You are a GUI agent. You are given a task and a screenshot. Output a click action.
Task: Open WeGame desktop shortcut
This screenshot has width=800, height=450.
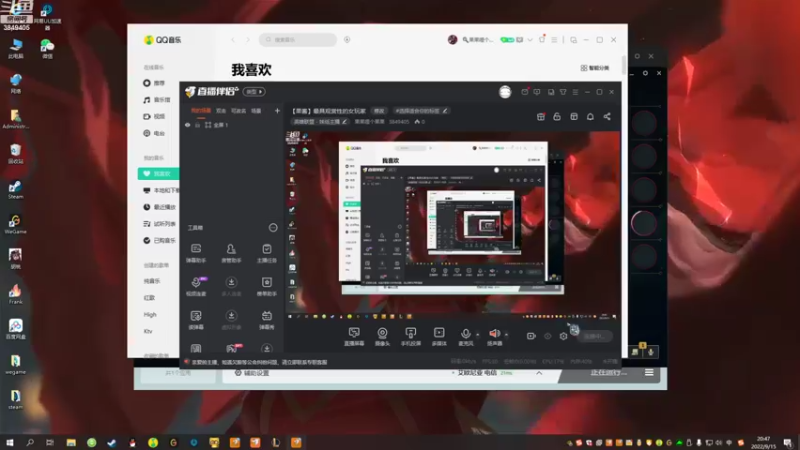click(15, 224)
